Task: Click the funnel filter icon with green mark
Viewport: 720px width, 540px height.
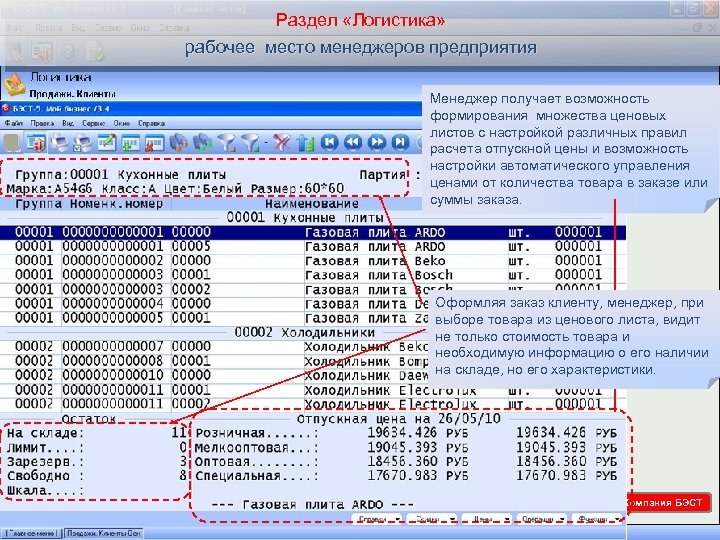Action: tap(251, 143)
